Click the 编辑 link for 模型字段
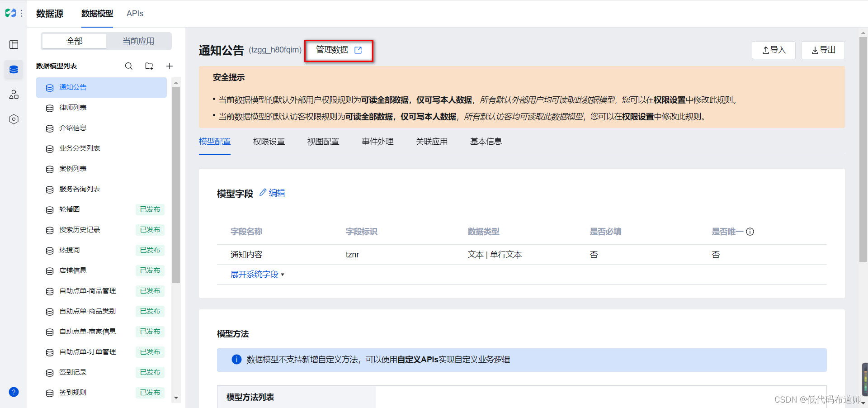The width and height of the screenshot is (868, 408). [277, 193]
